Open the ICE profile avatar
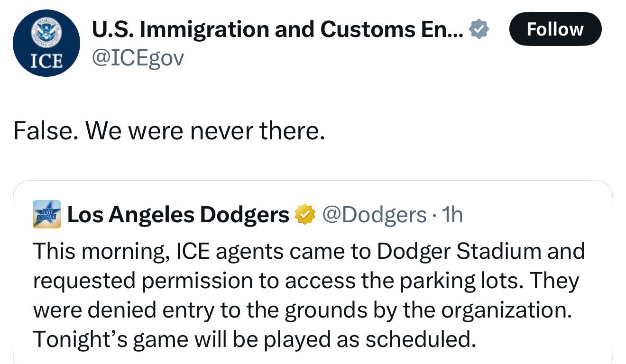The width and height of the screenshot is (626, 364). [46, 43]
